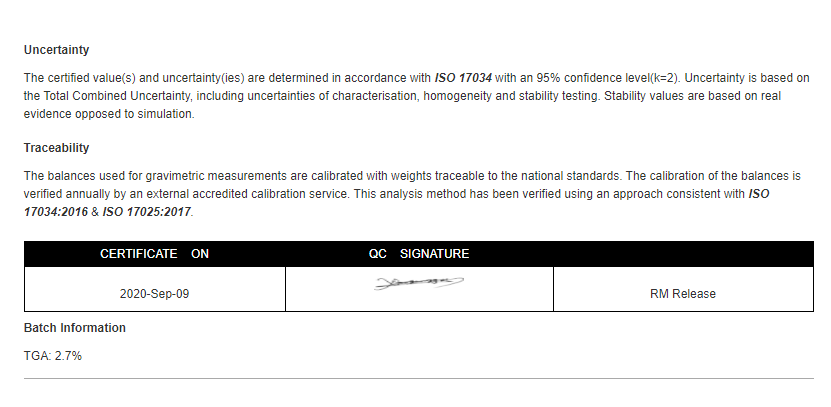Click the ISO 17025:2017 bold text
Image resolution: width=831 pixels, height=407 pixels.
[x=146, y=212]
